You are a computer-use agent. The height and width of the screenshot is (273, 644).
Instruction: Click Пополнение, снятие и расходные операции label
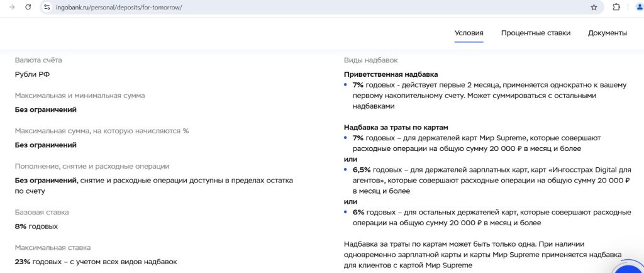pos(92,166)
